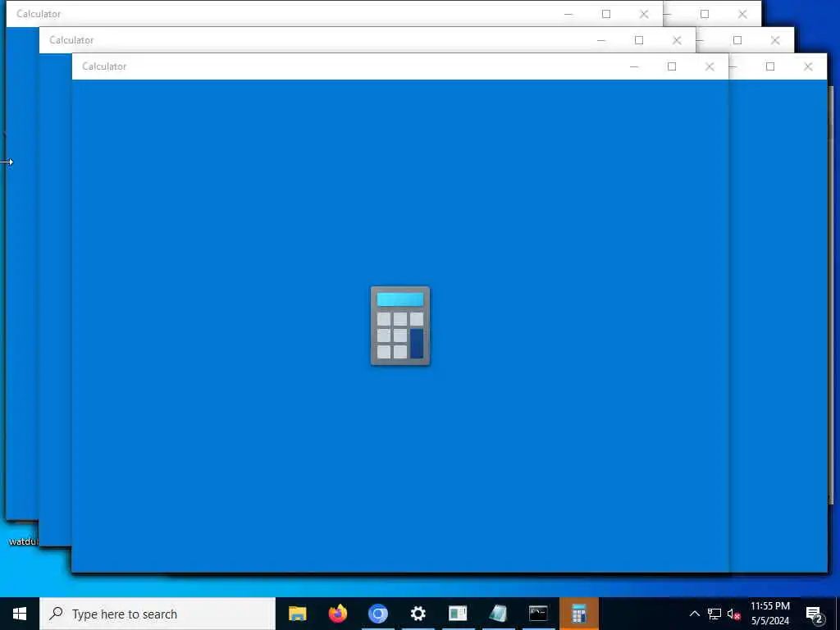Image resolution: width=840 pixels, height=630 pixels.
Task: Open the Command Prompt taskbar icon
Action: click(538, 614)
